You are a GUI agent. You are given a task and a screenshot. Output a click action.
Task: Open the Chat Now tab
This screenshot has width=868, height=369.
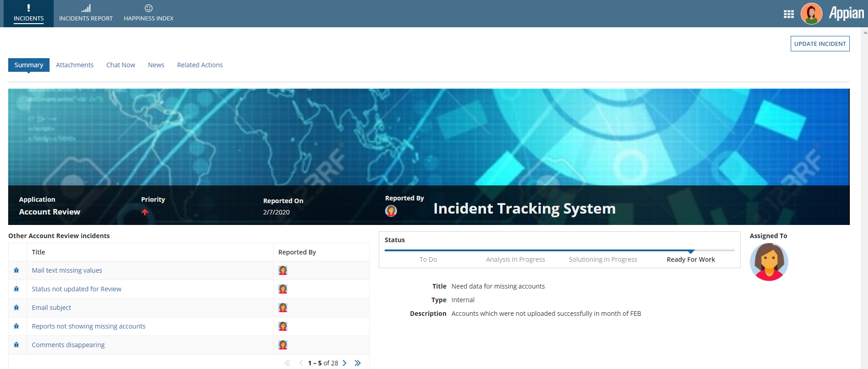pos(121,65)
